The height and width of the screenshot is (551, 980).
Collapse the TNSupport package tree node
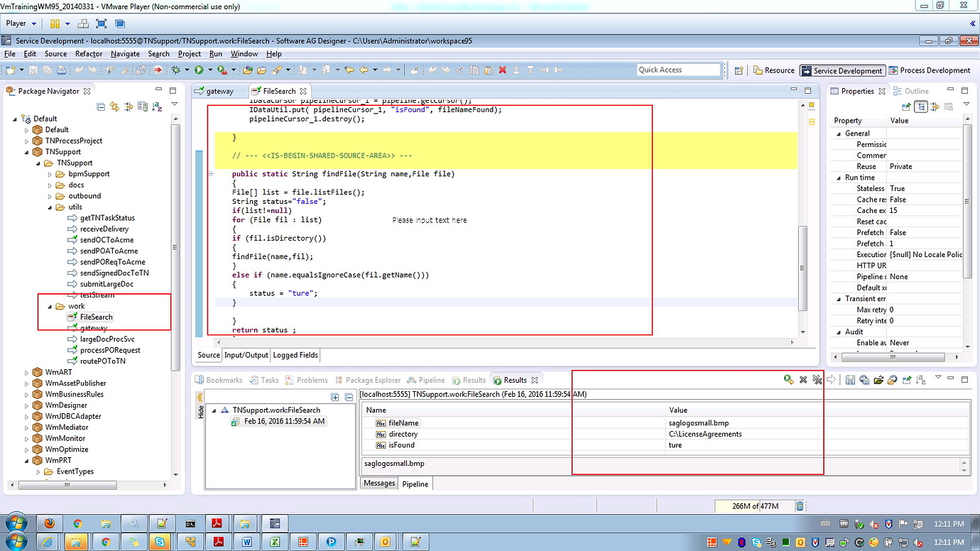click(27, 152)
